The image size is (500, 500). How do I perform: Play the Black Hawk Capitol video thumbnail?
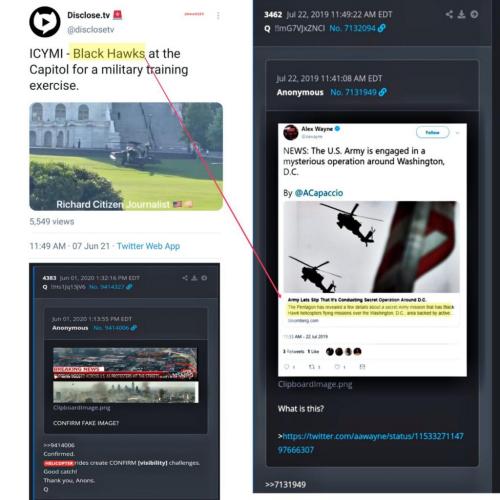point(126,156)
